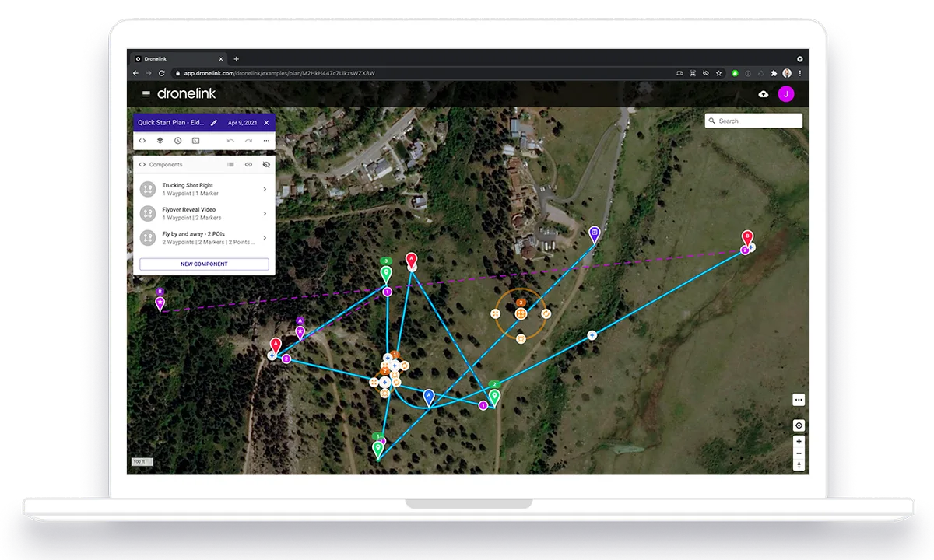The width and height of the screenshot is (934, 560).
Task: Toggle component visibility with crossed-eye icon
Action: [266, 165]
